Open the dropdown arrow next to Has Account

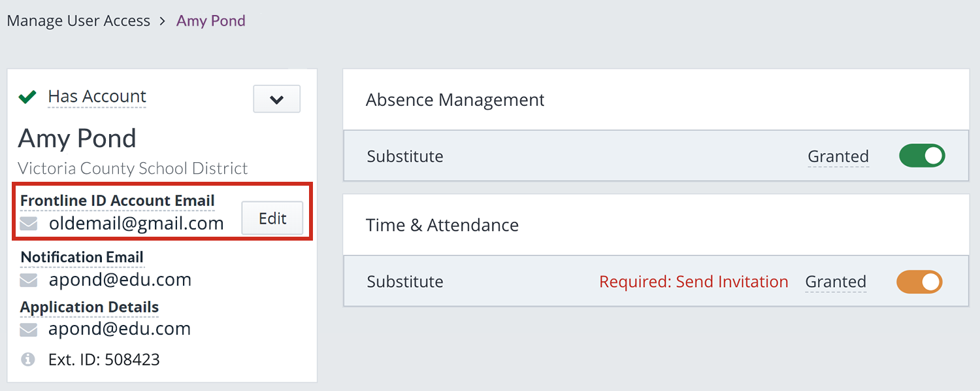tap(277, 99)
